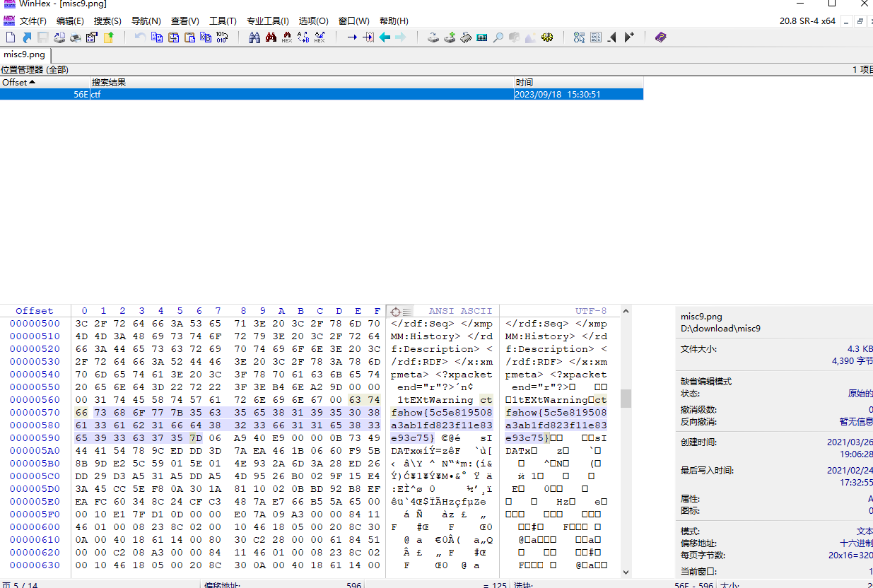Open the Calculator toolbar icon
The height and width of the screenshot is (588, 873).
[x=482, y=37]
